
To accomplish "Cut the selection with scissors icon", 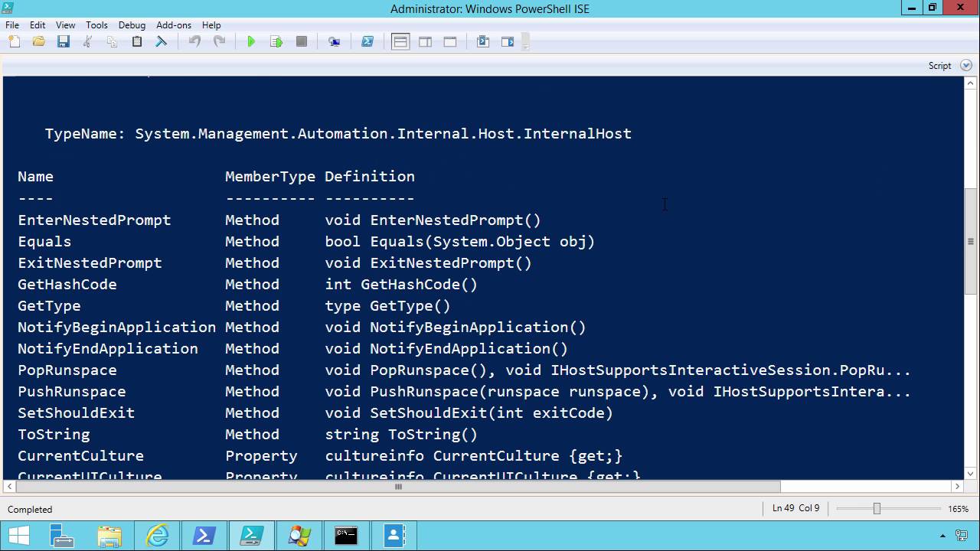I will [88, 42].
